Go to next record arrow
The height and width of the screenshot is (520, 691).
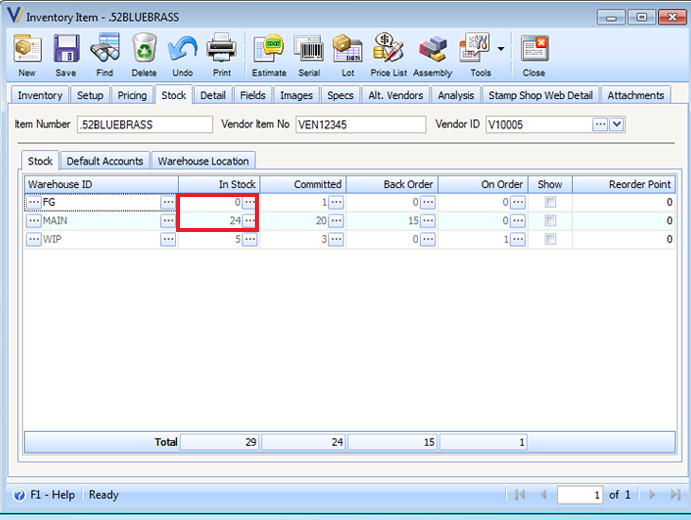coord(652,494)
